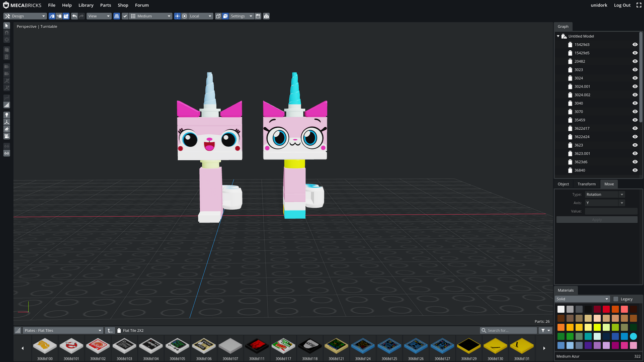Pick the bright red color swatch

pyautogui.click(x=606, y=309)
